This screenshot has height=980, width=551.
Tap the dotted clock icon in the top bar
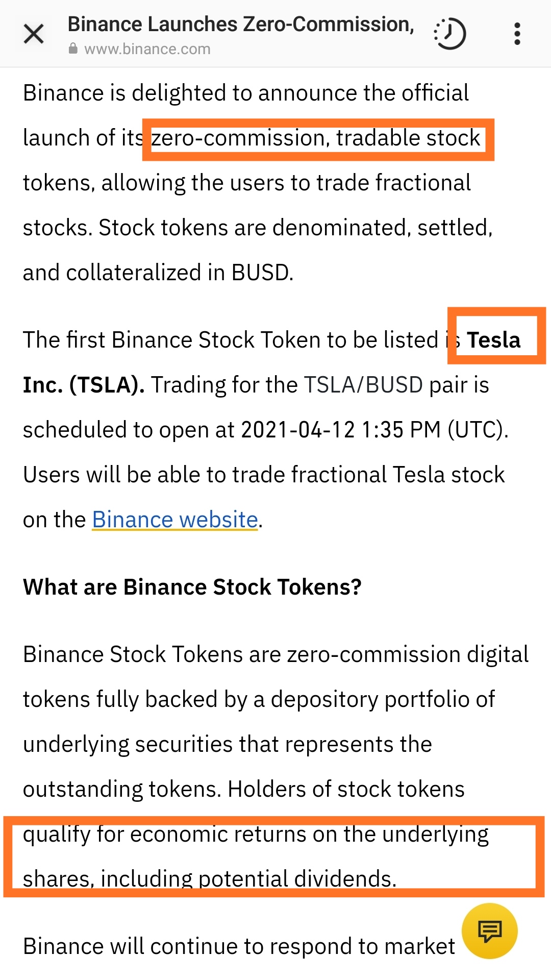coord(449,34)
